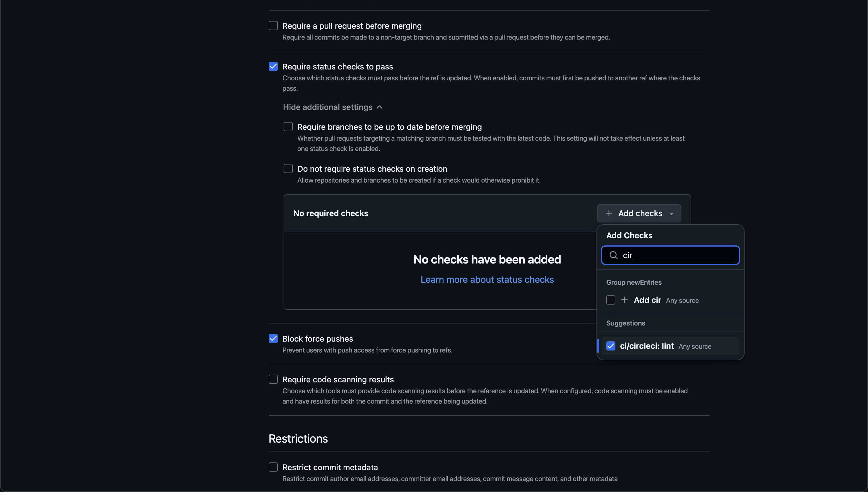Uncheck "Block force pushes"

273,338
